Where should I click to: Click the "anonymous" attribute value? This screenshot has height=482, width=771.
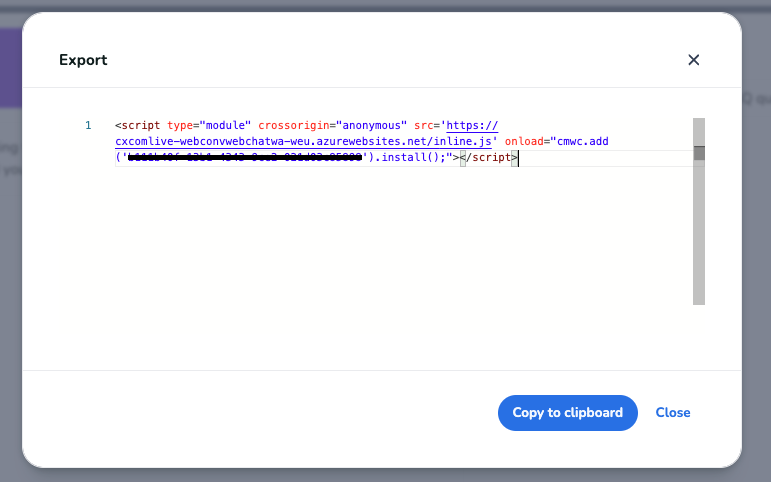pyautogui.click(x=370, y=126)
